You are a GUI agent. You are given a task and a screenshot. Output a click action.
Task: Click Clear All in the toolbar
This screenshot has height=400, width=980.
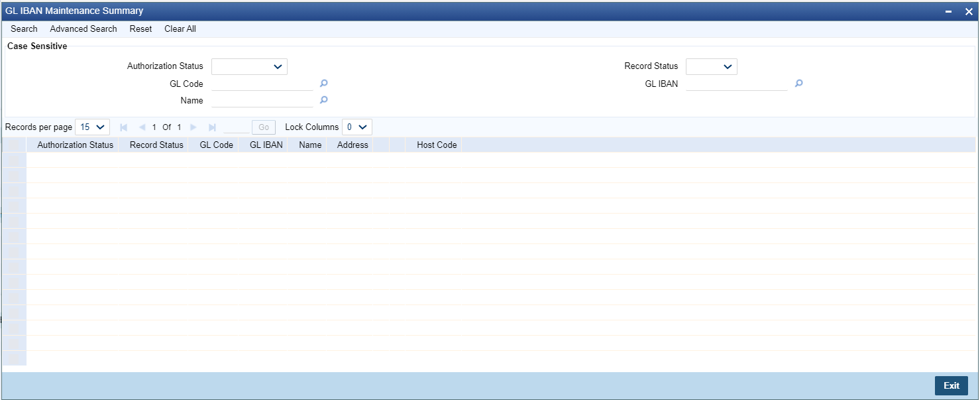180,29
